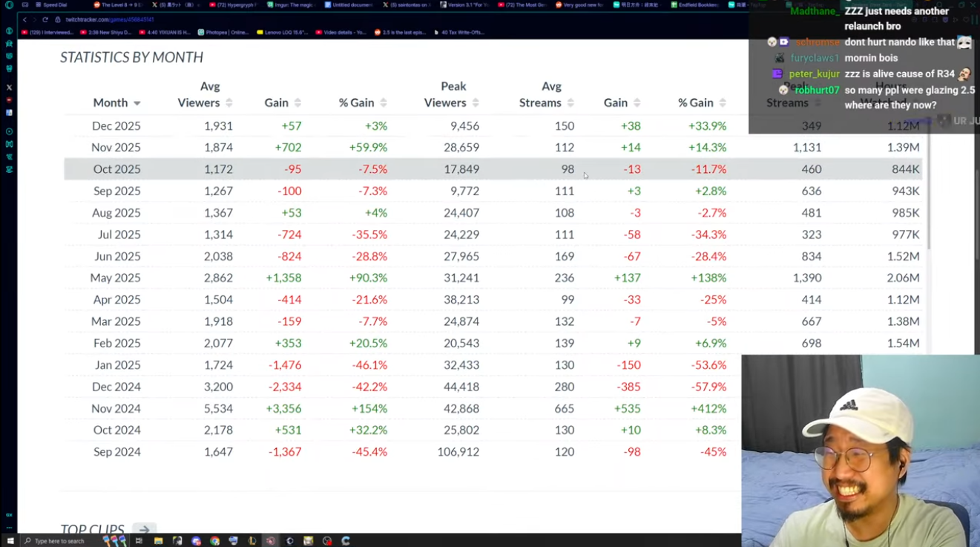Select the May 2025 month cell
The image size is (980, 547).
pyautogui.click(x=116, y=278)
